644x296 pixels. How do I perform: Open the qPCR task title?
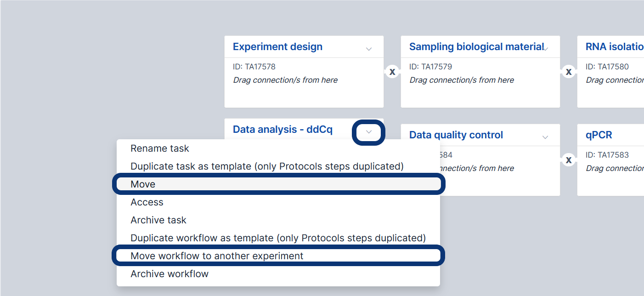pos(599,135)
